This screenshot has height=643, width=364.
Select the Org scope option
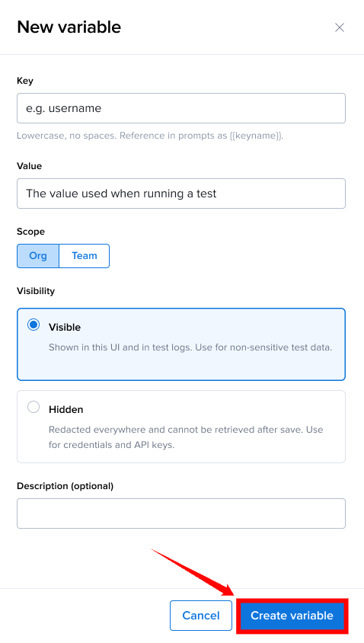tap(38, 256)
